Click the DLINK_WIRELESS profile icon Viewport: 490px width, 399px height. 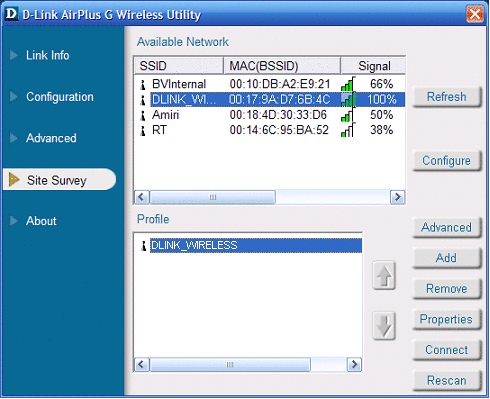coord(144,246)
